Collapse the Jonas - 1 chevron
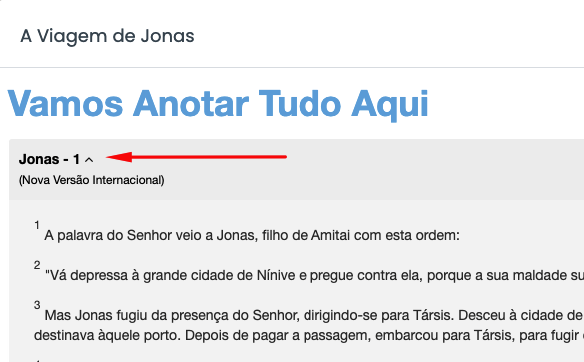The image size is (584, 362). 89,160
